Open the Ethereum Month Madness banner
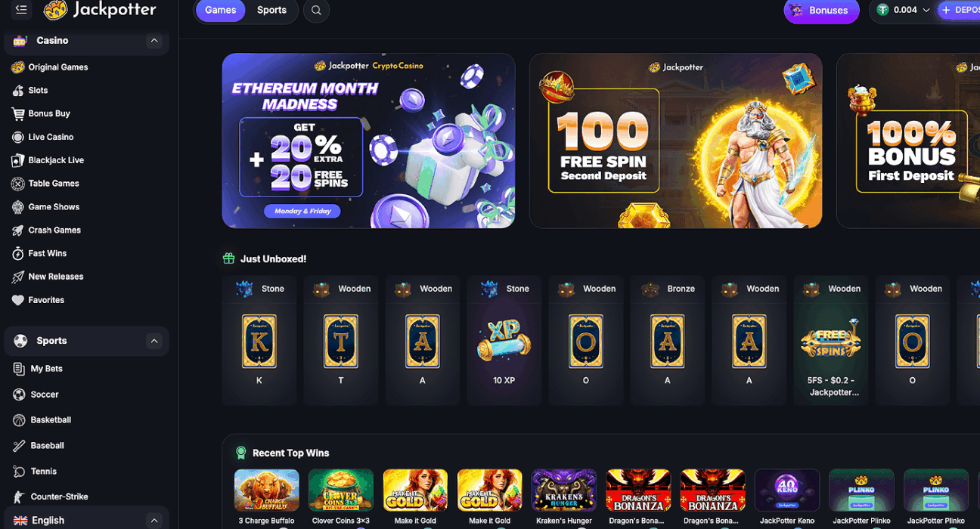 (368, 141)
